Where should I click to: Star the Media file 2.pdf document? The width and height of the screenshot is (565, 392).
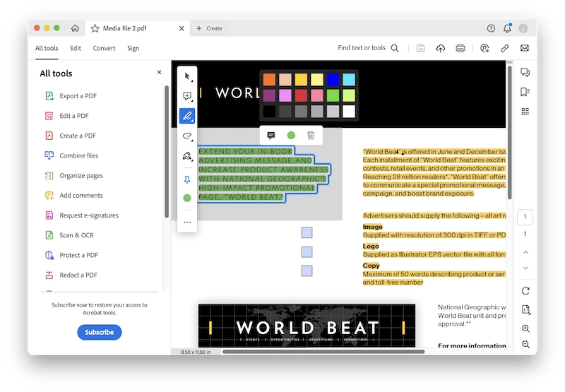(x=95, y=28)
